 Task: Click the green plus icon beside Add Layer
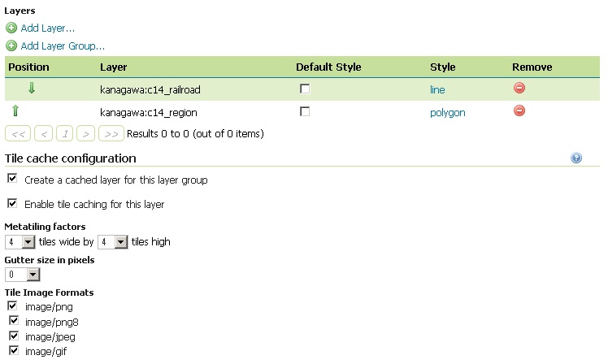tap(11, 28)
